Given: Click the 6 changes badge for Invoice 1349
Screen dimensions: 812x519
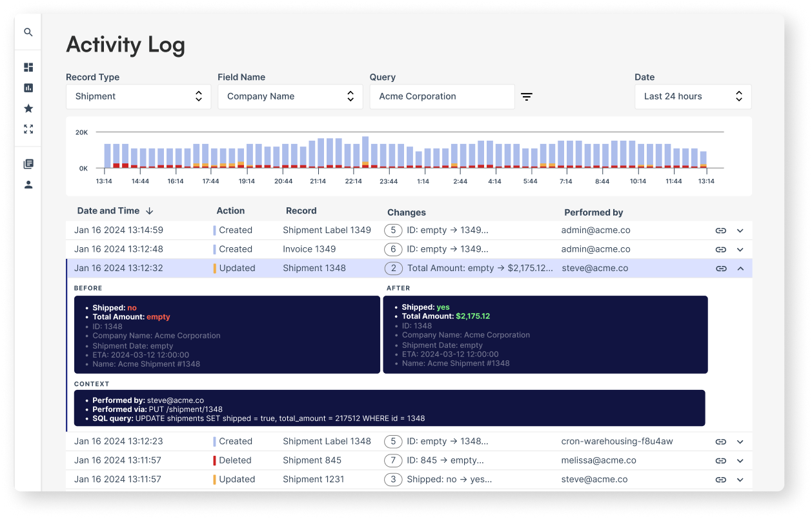Looking at the screenshot, I should coord(392,249).
